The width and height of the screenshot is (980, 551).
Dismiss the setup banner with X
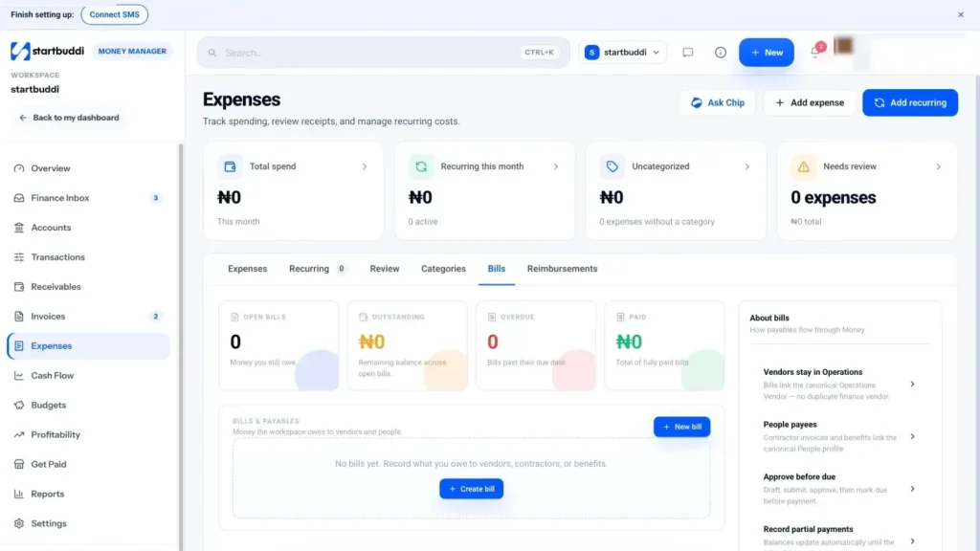coord(961,14)
